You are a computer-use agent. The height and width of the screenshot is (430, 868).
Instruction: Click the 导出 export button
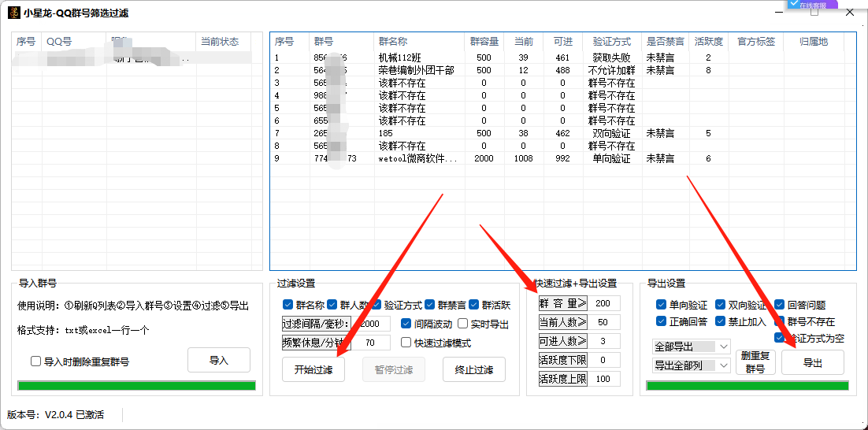click(x=813, y=362)
